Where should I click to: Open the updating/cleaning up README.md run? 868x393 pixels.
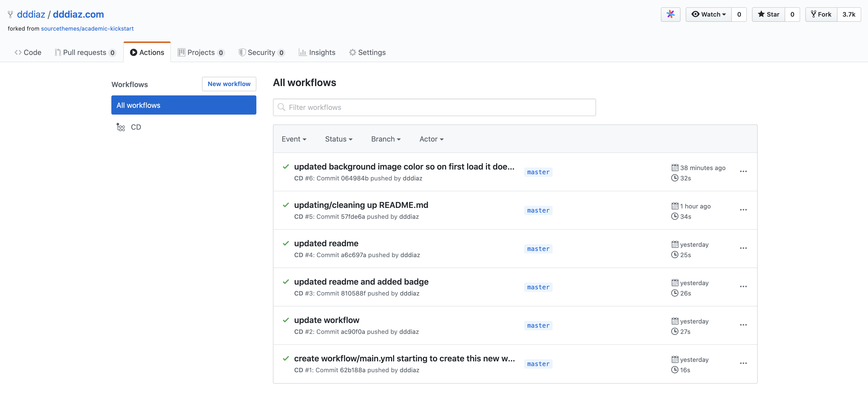click(361, 205)
